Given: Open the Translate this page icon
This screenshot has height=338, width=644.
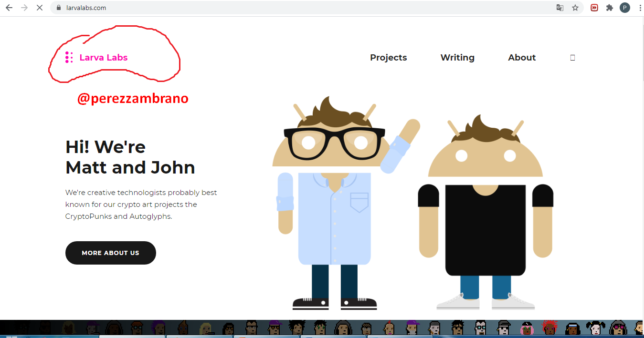Looking at the screenshot, I should [560, 8].
